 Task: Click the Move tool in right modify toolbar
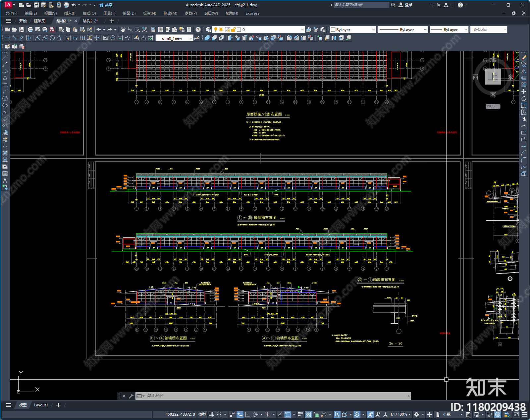click(524, 91)
